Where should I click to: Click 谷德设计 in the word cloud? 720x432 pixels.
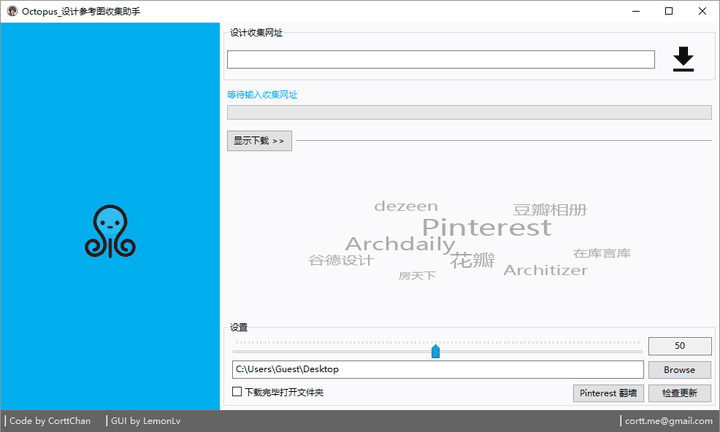(341, 260)
